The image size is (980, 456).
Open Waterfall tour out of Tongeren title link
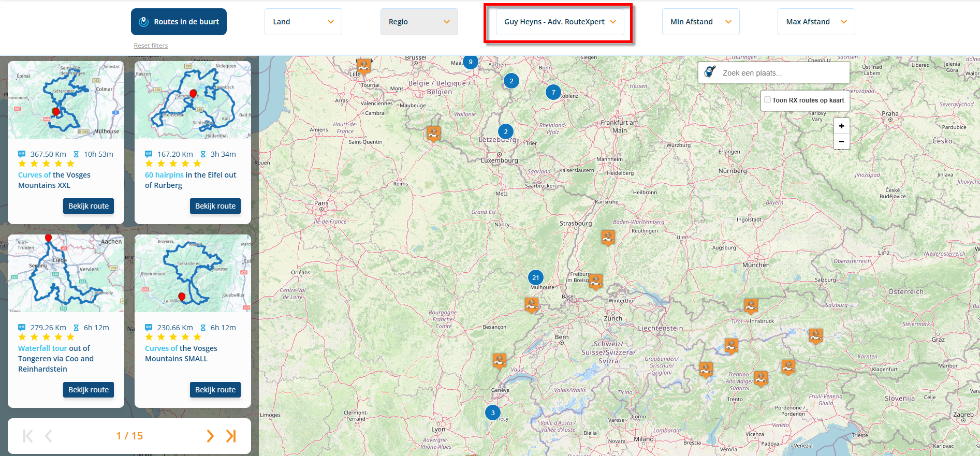click(x=56, y=359)
